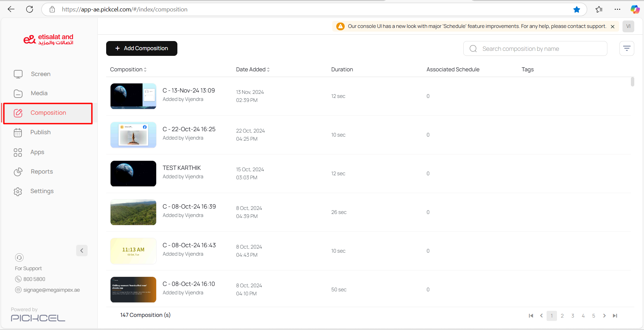Open the Copilot icon in browser toolbar
Image resolution: width=644 pixels, height=330 pixels.
coord(635,9)
